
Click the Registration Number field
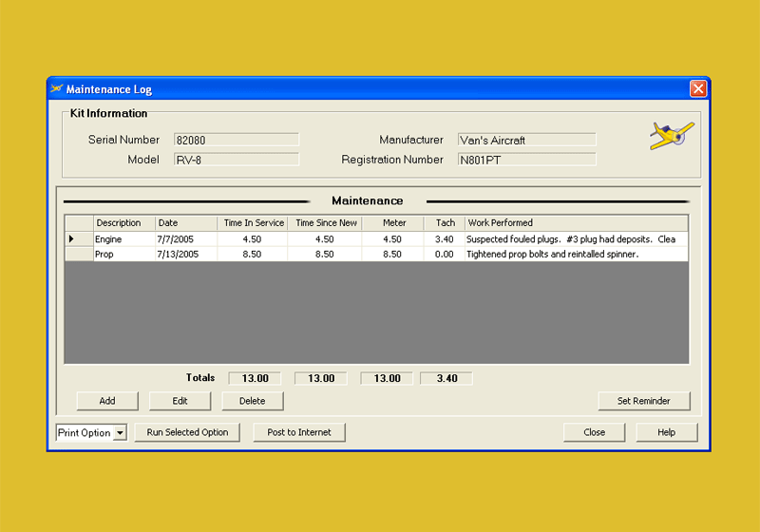click(526, 160)
